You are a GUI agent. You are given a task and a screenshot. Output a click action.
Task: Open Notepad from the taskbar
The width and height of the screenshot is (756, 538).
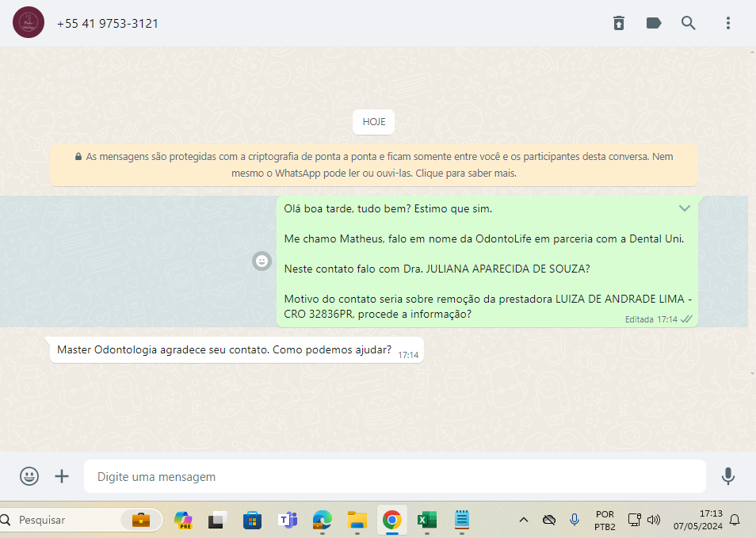point(462,520)
